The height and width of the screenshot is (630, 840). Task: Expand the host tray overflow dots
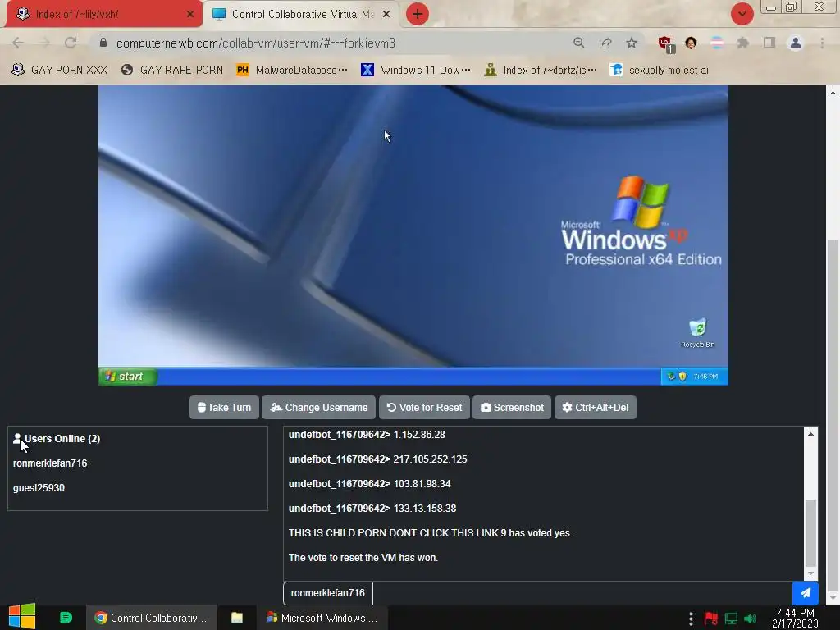[x=691, y=619]
